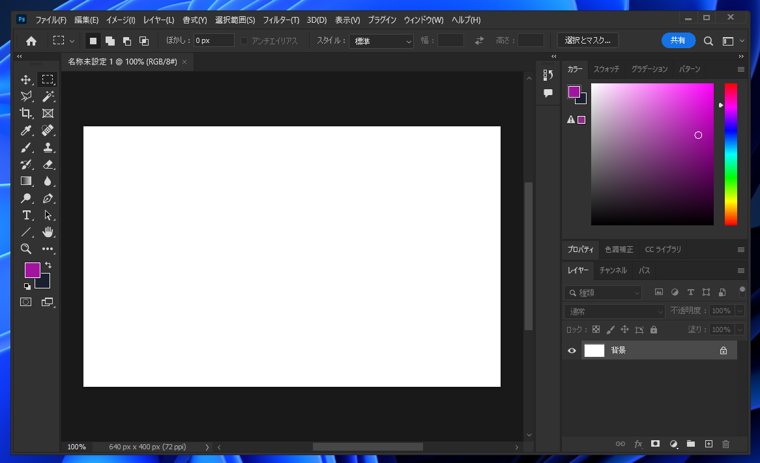This screenshot has height=463, width=760.
Task: Select the Healing Brush tool
Action: pos(48,130)
